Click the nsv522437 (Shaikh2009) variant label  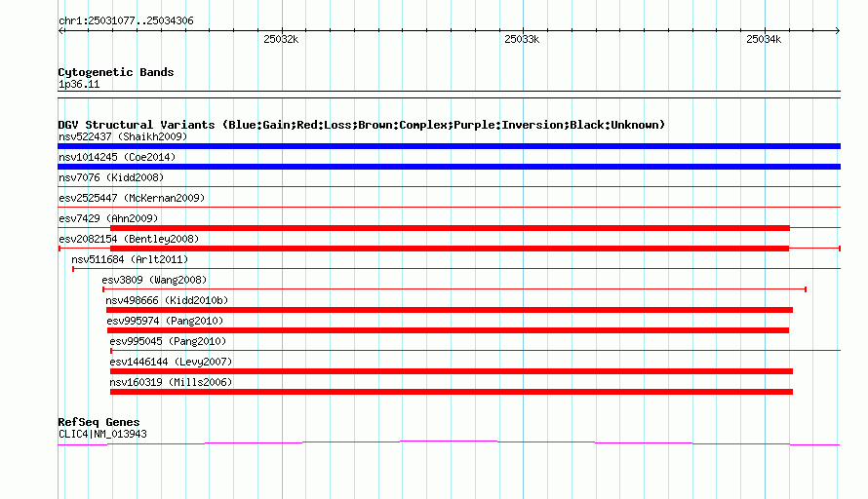click(123, 136)
